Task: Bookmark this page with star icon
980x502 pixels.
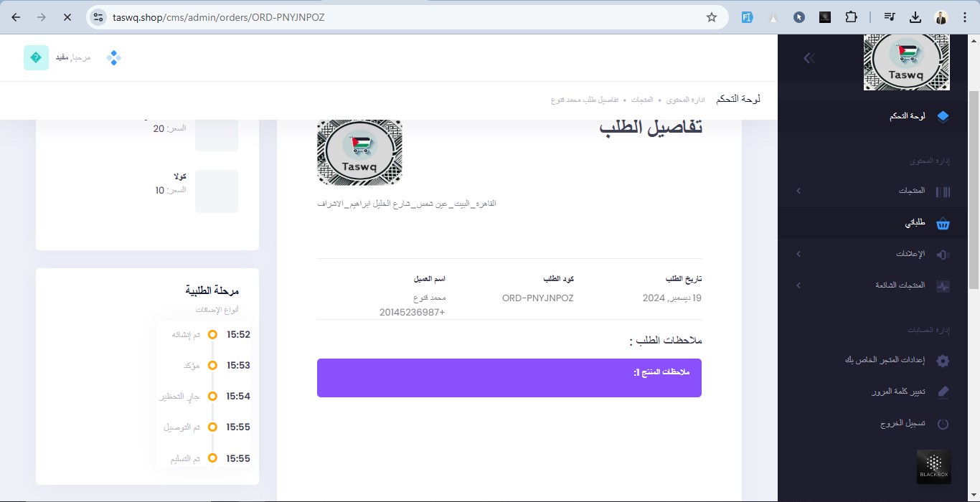Action: point(712,17)
